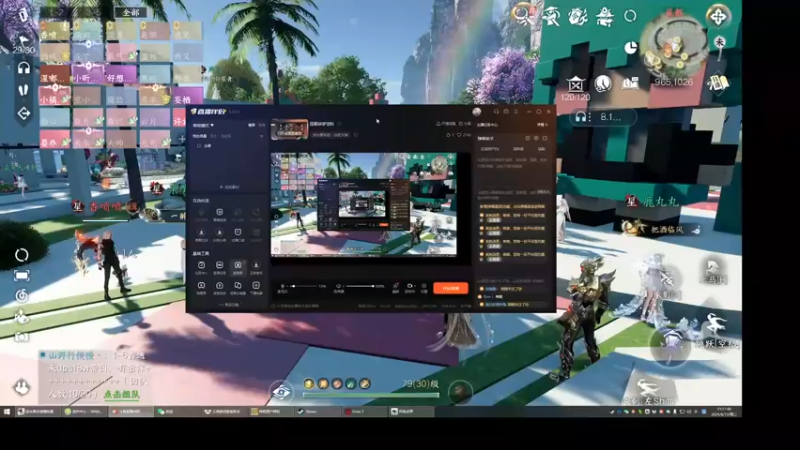Viewport: 800px width, 450px height.
Task: Click the go-live reminder bell button
Action: pyautogui.click(x=445, y=123)
